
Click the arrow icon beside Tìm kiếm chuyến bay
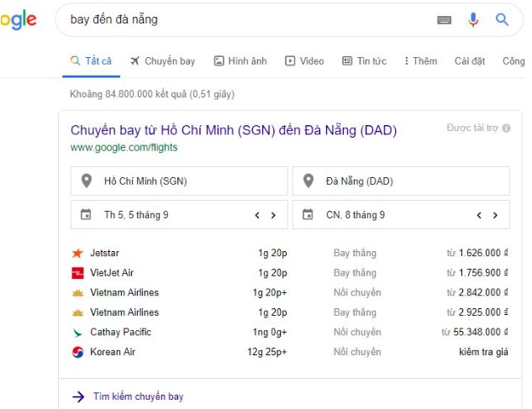pyautogui.click(x=78, y=396)
